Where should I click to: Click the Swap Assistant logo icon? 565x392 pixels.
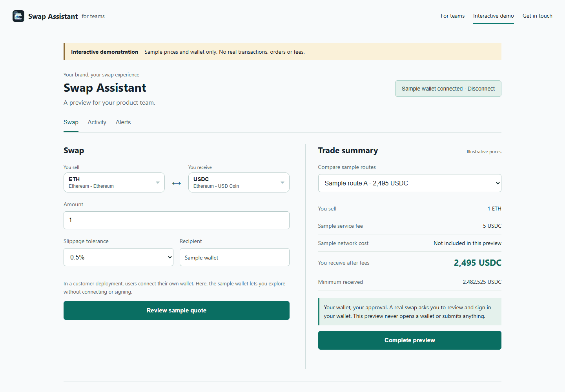click(18, 16)
